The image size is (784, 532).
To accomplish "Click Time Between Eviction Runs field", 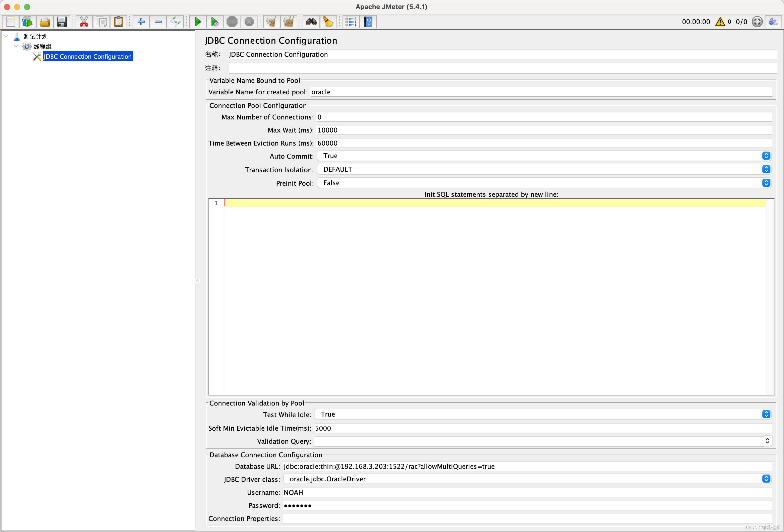I will (544, 143).
